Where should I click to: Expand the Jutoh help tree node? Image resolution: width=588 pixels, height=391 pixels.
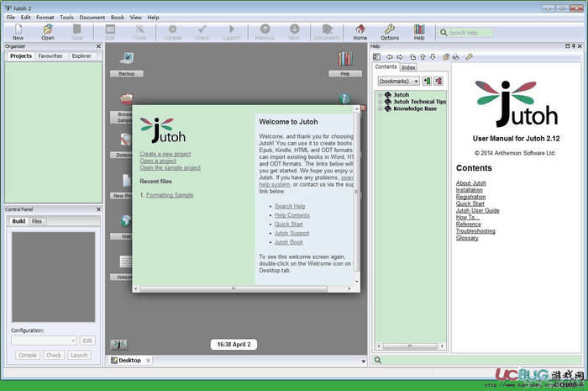[x=380, y=95]
